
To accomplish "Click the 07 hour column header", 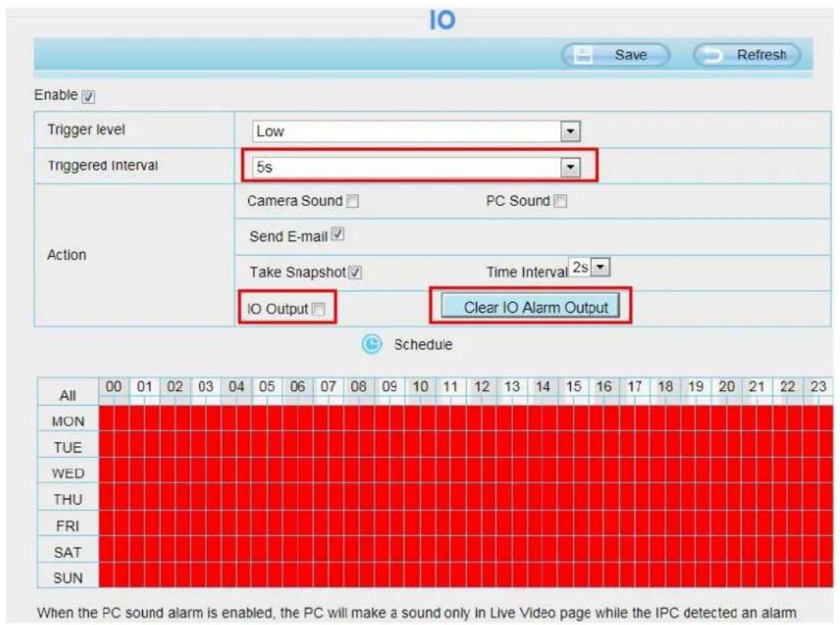I will 328,387.
